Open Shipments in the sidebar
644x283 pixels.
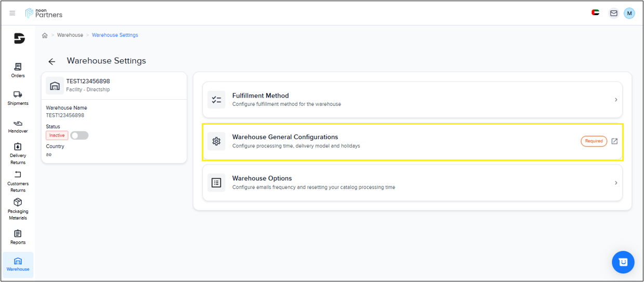tap(18, 98)
